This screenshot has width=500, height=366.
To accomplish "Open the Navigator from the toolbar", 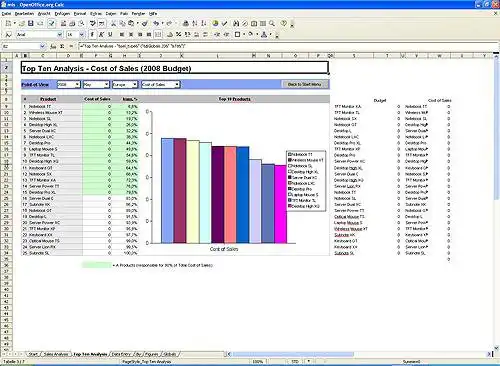I will tap(245, 23).
